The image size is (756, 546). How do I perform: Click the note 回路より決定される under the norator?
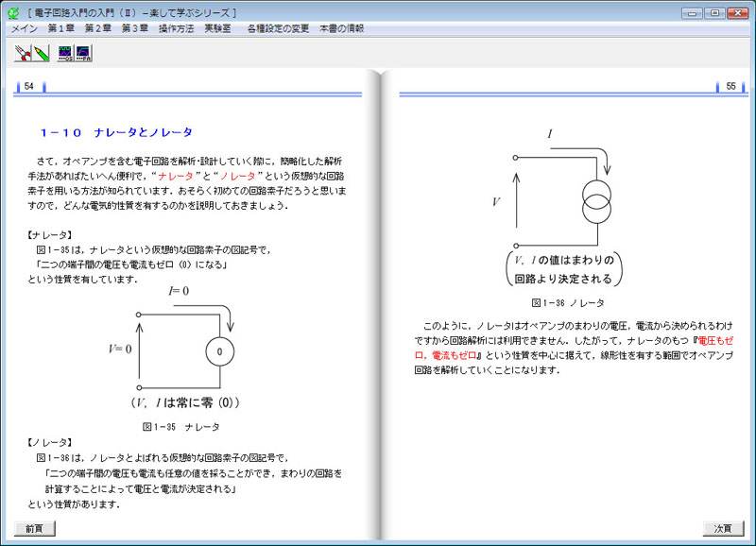[x=562, y=279]
